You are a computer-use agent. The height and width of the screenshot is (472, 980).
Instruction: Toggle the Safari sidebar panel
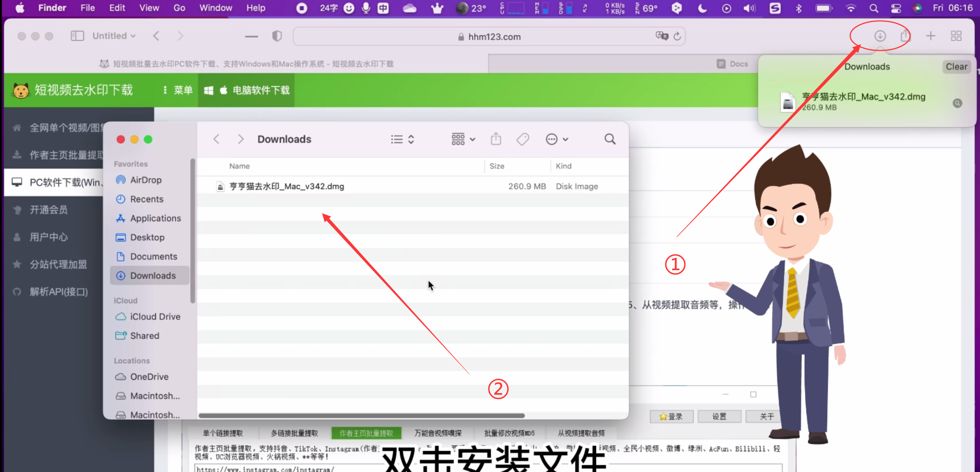pos(77,36)
